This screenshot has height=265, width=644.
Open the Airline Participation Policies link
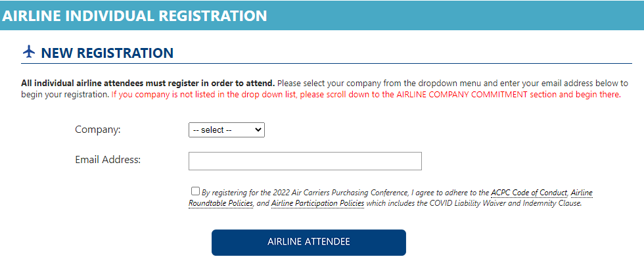click(x=317, y=203)
